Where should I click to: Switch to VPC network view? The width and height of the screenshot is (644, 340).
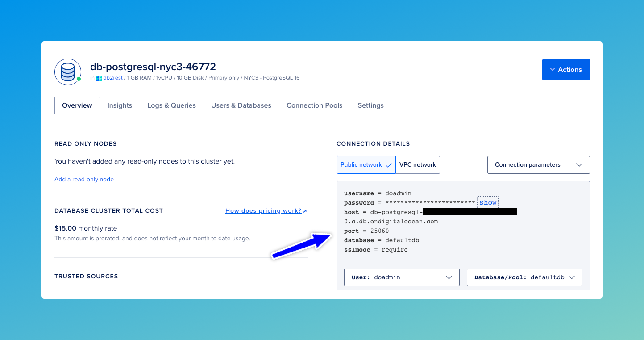[x=417, y=164]
